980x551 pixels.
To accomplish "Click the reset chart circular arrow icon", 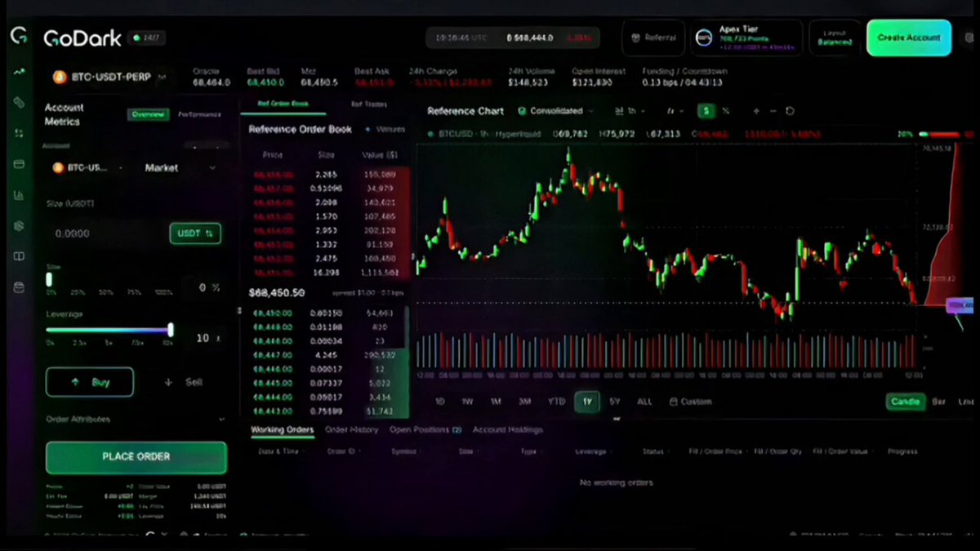I will 790,111.
